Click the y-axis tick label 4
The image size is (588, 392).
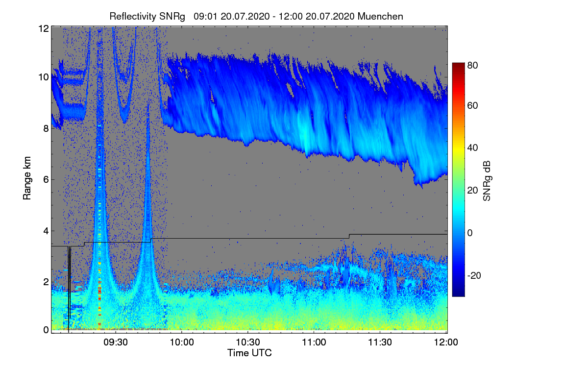[46, 231]
